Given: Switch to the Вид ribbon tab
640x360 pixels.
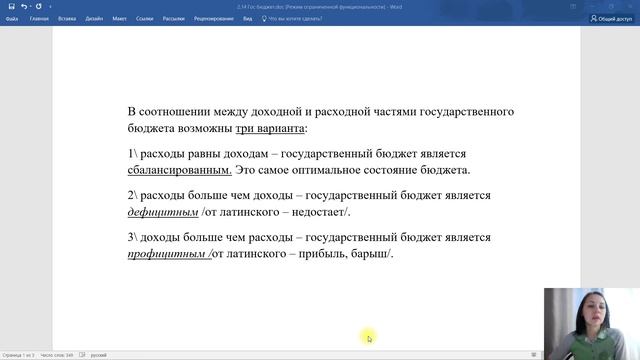Looking at the screenshot, I should pyautogui.click(x=247, y=19).
